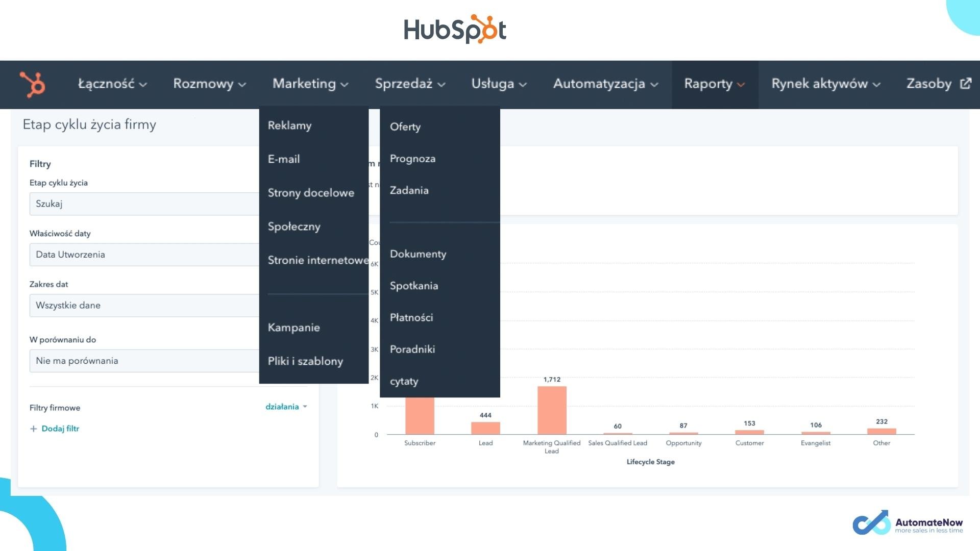
Task: Select Społeczny menu entry
Action: click(x=294, y=227)
